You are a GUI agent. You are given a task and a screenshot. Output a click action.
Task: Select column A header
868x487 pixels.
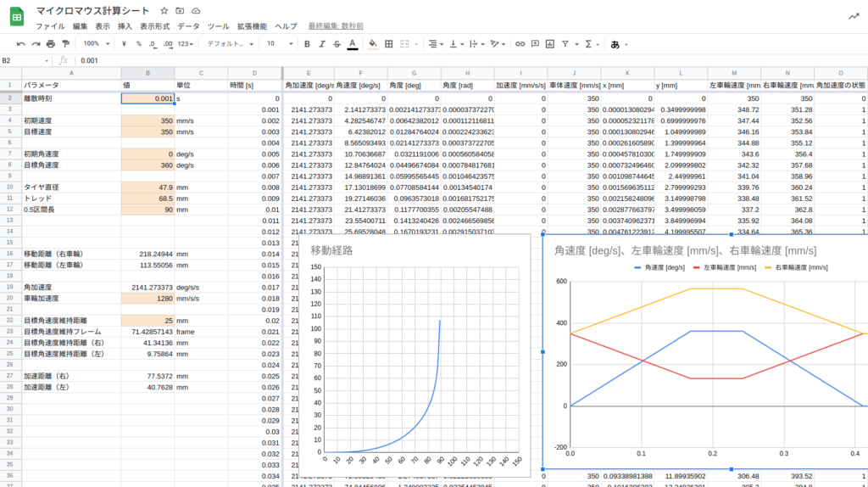tap(71, 73)
